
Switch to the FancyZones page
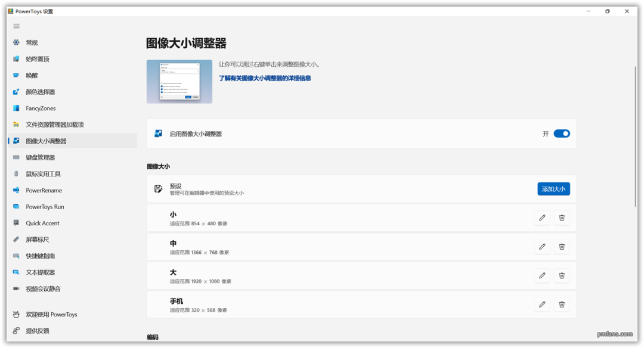(x=72, y=108)
